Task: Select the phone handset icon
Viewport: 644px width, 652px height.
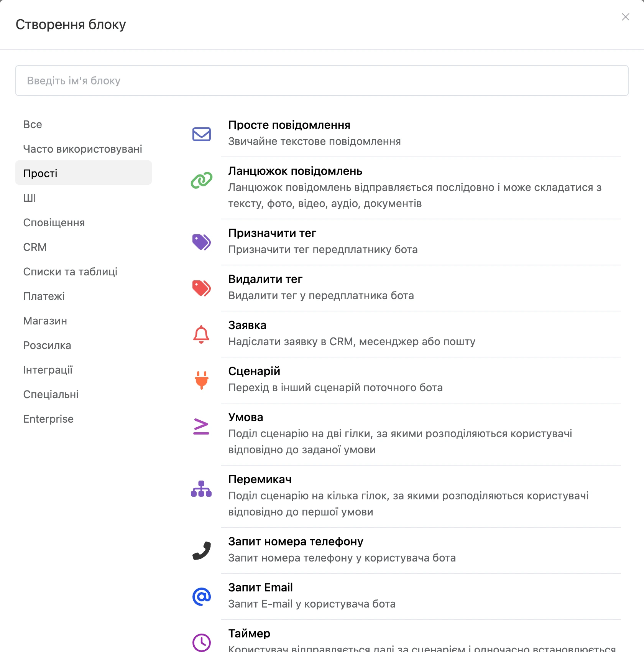Action: [x=201, y=551]
